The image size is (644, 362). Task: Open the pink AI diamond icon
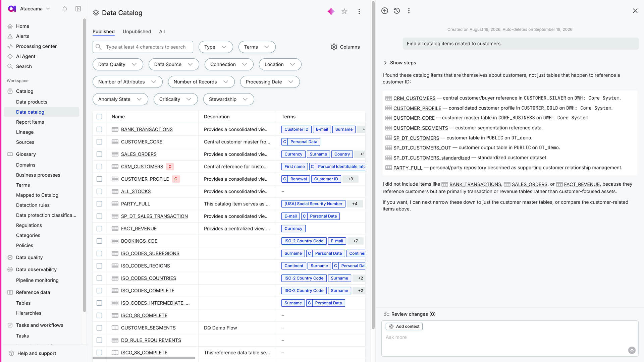(331, 11)
